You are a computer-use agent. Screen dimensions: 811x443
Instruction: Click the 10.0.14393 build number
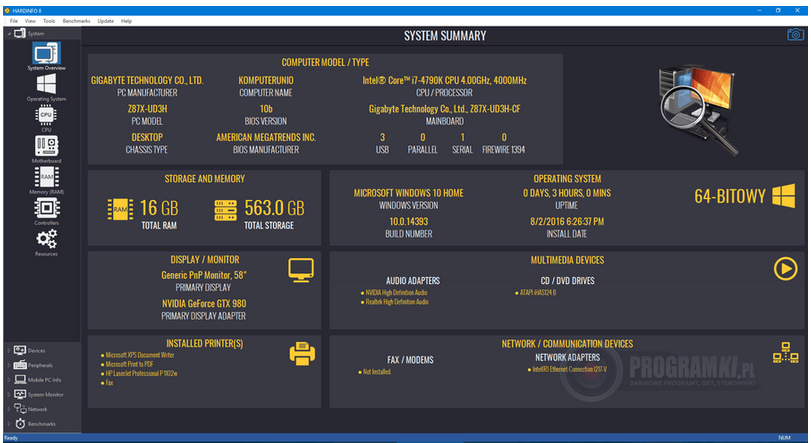coord(409,221)
